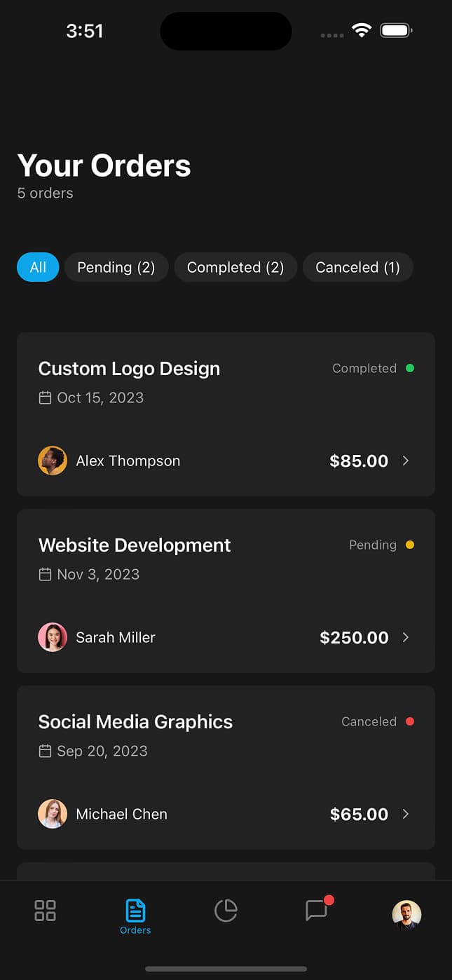Click Alex Thompson's avatar
This screenshot has width=452, height=980.
point(53,461)
